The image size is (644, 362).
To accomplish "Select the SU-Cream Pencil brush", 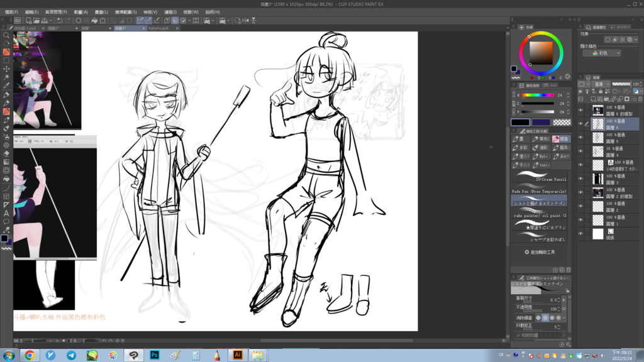I will point(539,176).
